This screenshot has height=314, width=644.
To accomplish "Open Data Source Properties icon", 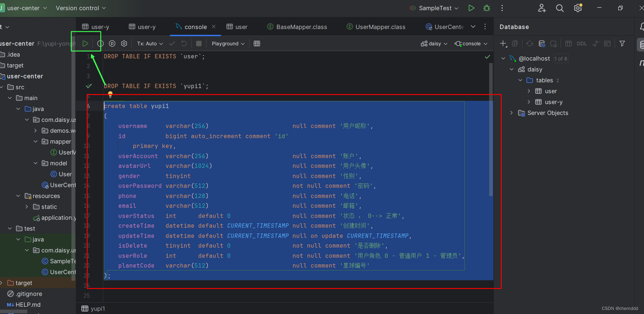I will click(x=542, y=44).
